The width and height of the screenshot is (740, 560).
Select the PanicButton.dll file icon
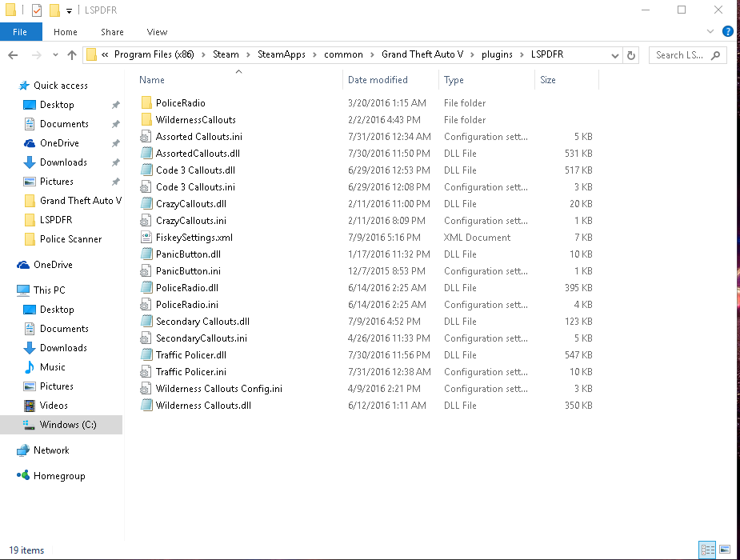(x=146, y=254)
